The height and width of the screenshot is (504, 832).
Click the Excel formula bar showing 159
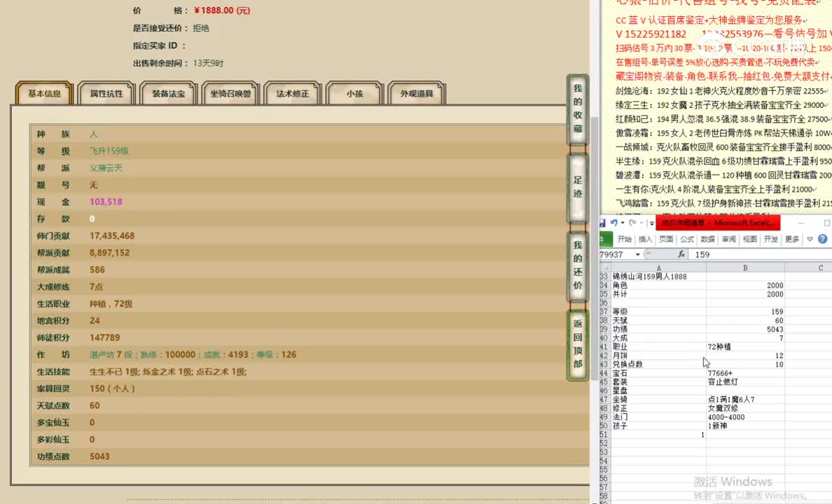[761, 255]
